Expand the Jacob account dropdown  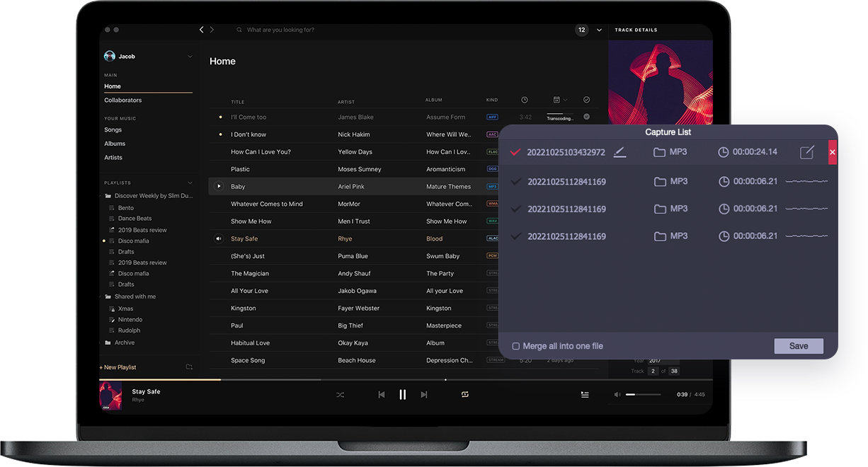click(x=190, y=57)
